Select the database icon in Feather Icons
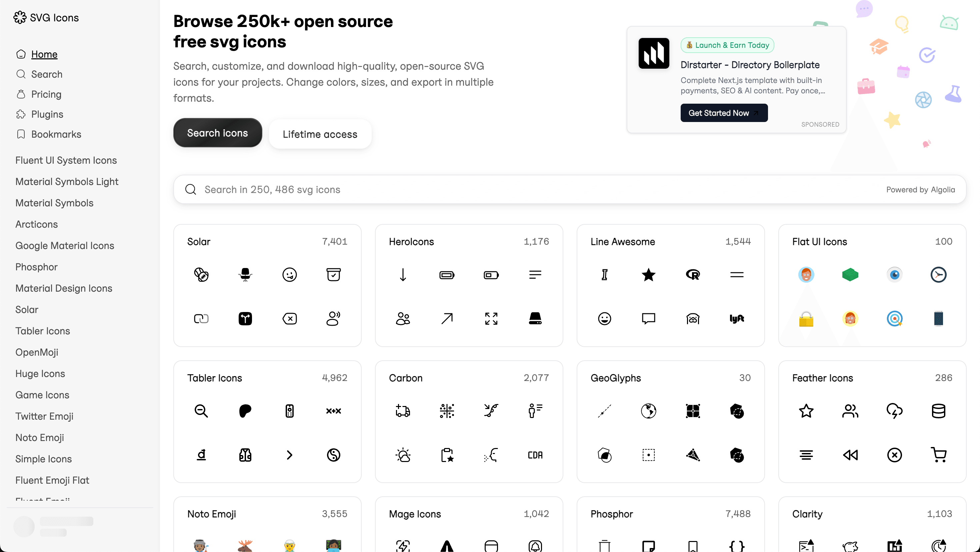Screen dimensions: 980x552 point(939,411)
